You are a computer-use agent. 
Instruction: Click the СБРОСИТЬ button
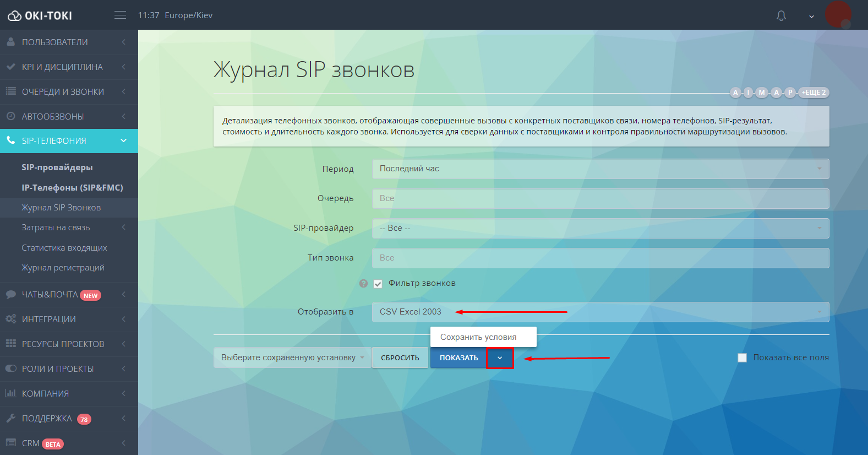pyautogui.click(x=400, y=357)
